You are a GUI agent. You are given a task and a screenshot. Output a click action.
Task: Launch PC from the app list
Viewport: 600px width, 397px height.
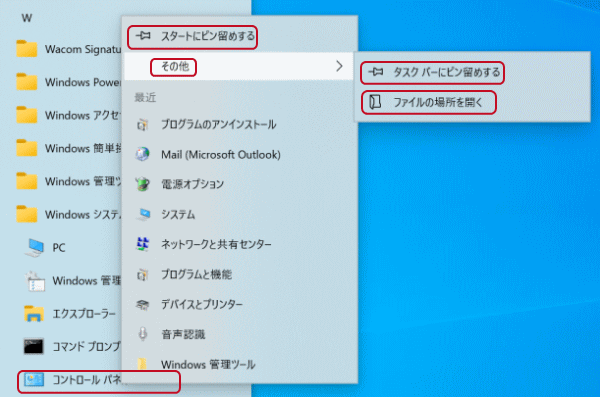[59, 248]
